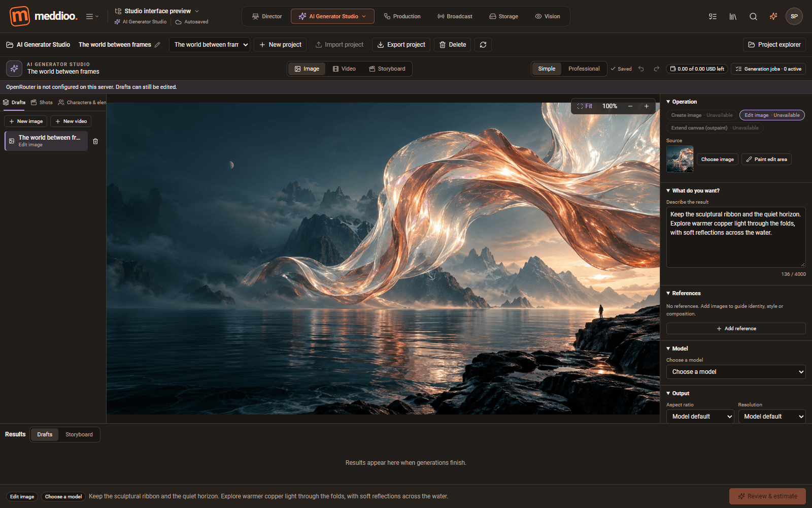The image size is (812, 508).
Task: Open the Director tab
Action: [x=267, y=16]
